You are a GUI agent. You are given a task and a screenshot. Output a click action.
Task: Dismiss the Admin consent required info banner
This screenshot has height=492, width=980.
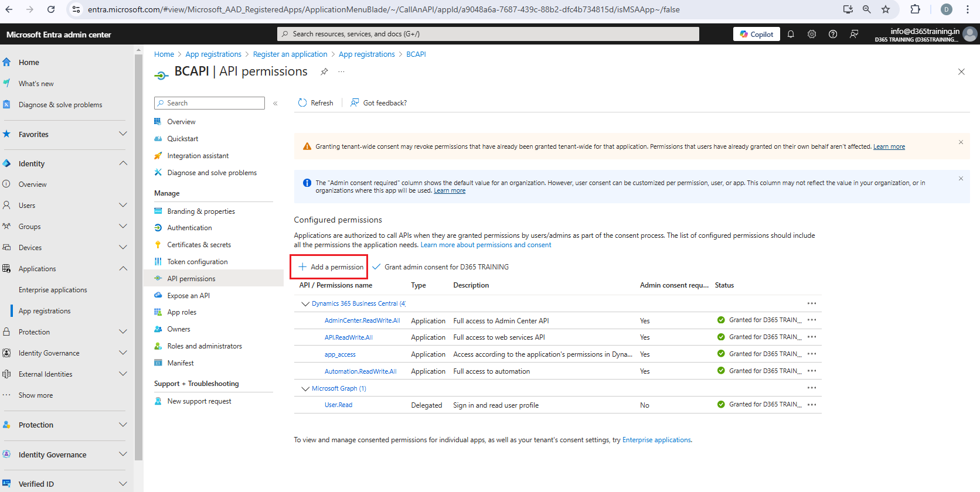pos(961,179)
